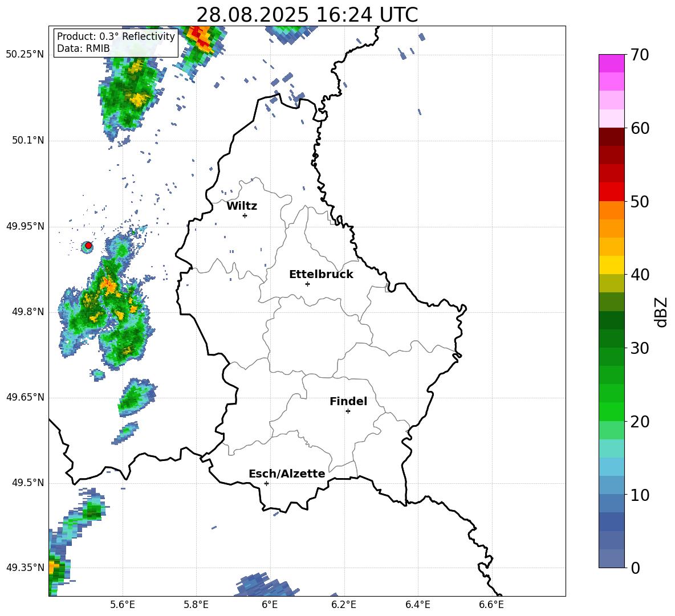
Task: Click the 50.1°N latitude label
Action: [28, 140]
